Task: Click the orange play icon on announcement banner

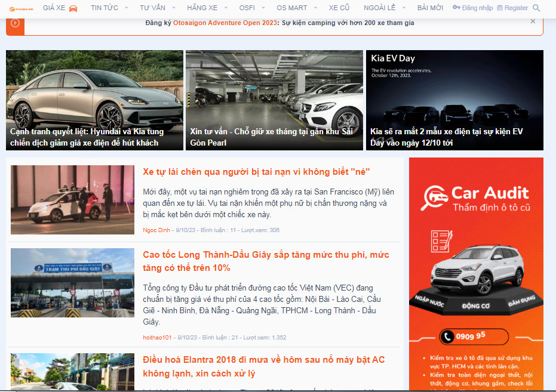Action: tap(15, 23)
